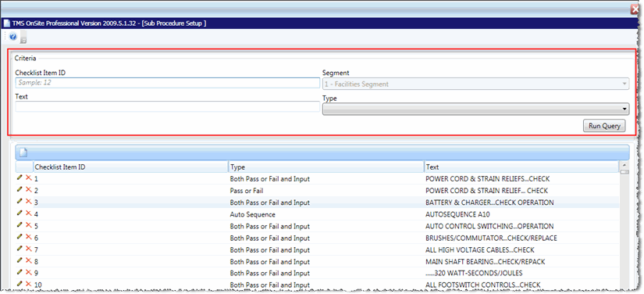The image size is (644, 294).
Task: Edit checklist item 3 with pencil icon
Action: 20,202
